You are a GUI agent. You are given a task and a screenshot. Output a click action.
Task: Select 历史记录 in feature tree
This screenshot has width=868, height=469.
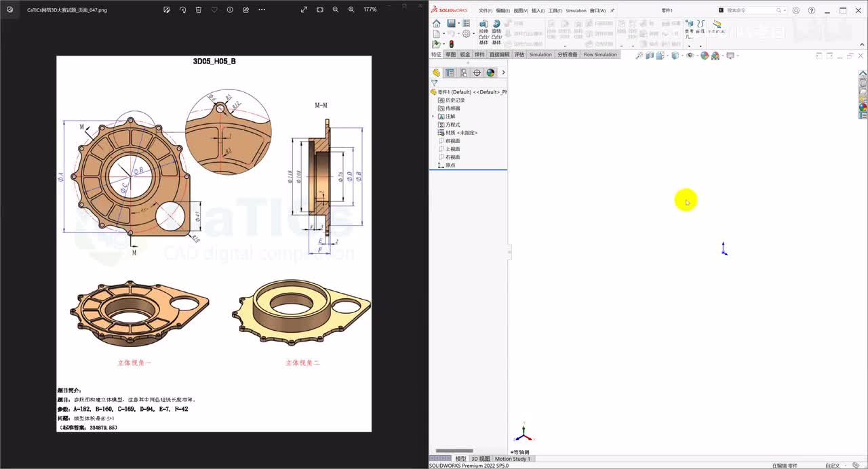450,100
